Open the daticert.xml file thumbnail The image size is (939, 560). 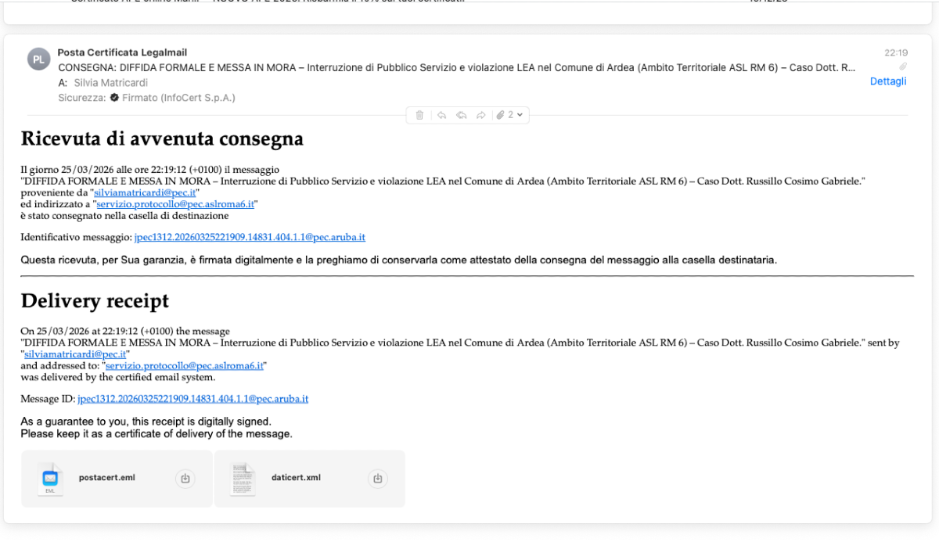tap(243, 479)
